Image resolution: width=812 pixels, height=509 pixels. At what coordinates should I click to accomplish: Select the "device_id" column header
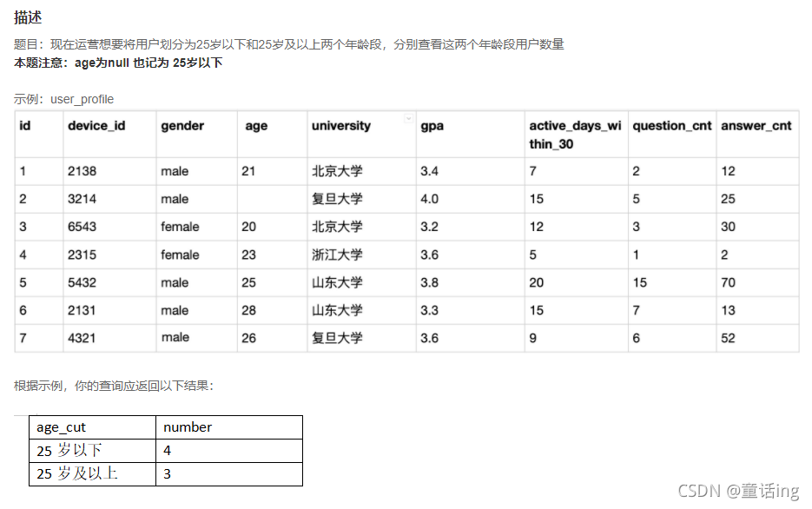point(96,126)
